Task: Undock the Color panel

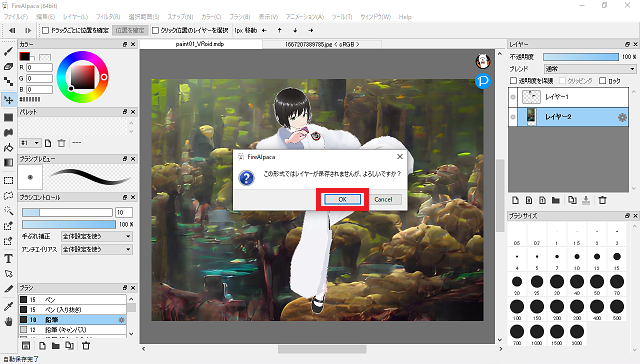Action: pos(125,44)
